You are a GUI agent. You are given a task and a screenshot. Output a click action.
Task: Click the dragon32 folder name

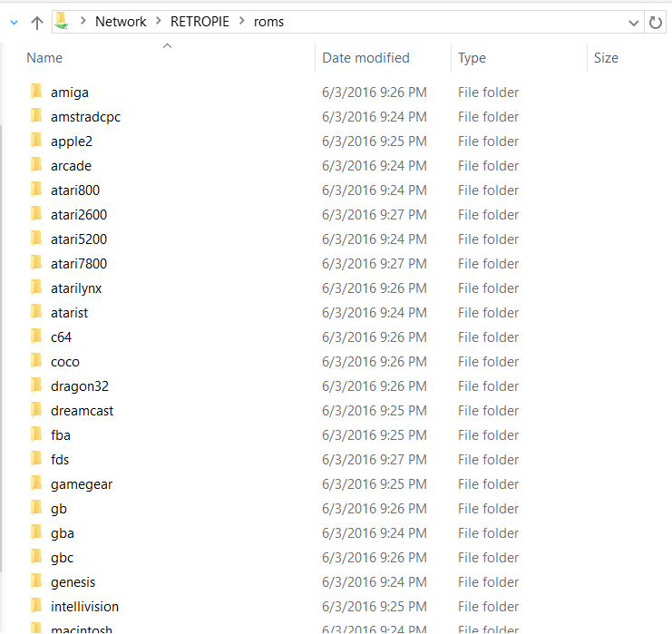click(x=80, y=386)
